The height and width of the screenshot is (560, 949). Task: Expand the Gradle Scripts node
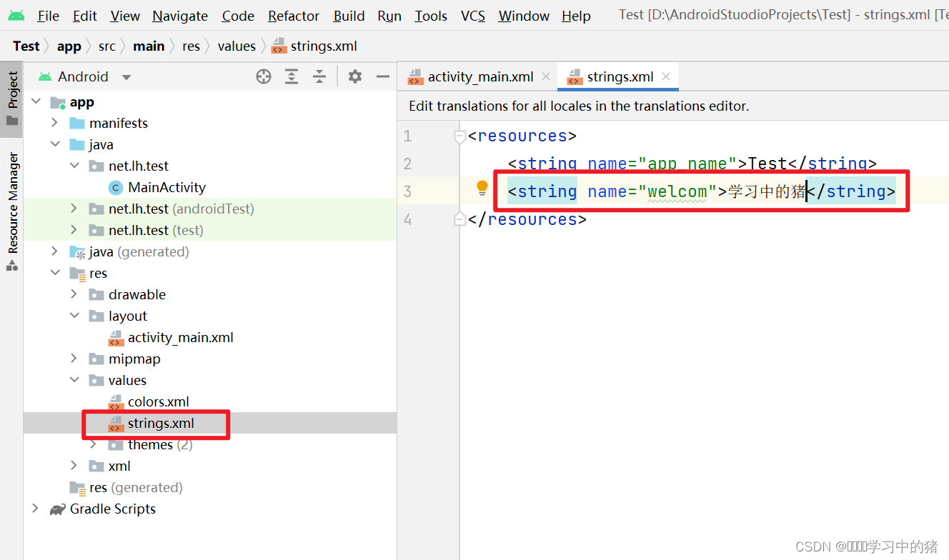click(x=36, y=509)
